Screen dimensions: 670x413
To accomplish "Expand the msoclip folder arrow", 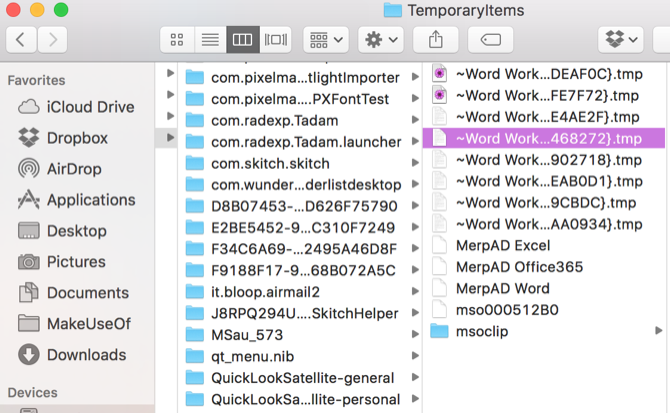I will [658, 331].
